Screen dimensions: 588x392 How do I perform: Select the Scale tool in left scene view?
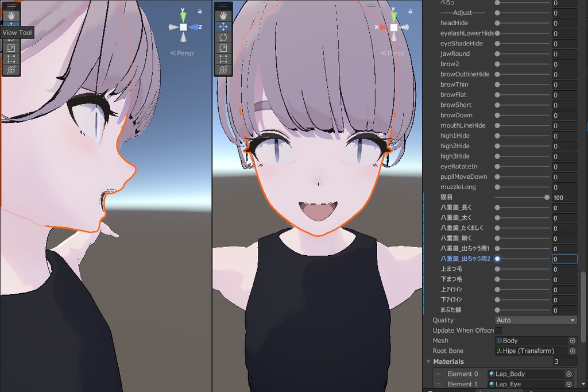point(11,48)
